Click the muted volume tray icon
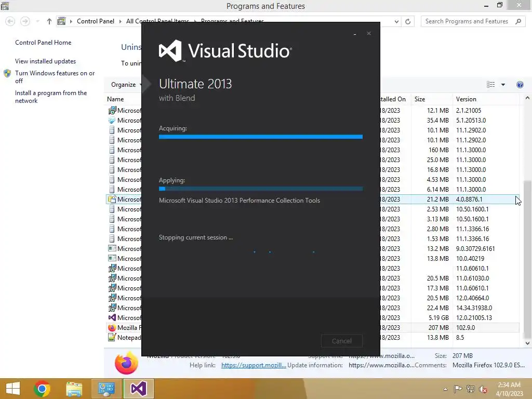Image resolution: width=532 pixels, height=399 pixels. pyautogui.click(x=483, y=389)
